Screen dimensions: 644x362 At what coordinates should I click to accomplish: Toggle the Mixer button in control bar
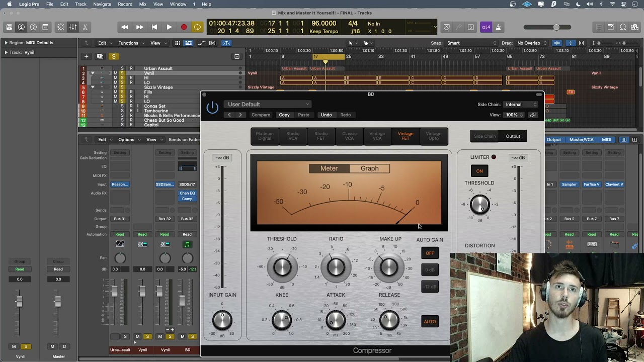click(73, 27)
